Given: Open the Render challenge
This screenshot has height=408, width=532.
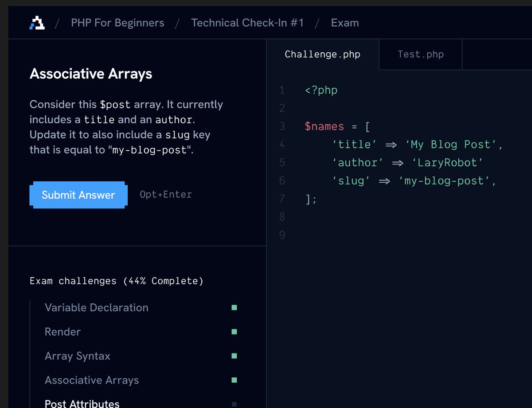Looking at the screenshot, I should (x=63, y=332).
